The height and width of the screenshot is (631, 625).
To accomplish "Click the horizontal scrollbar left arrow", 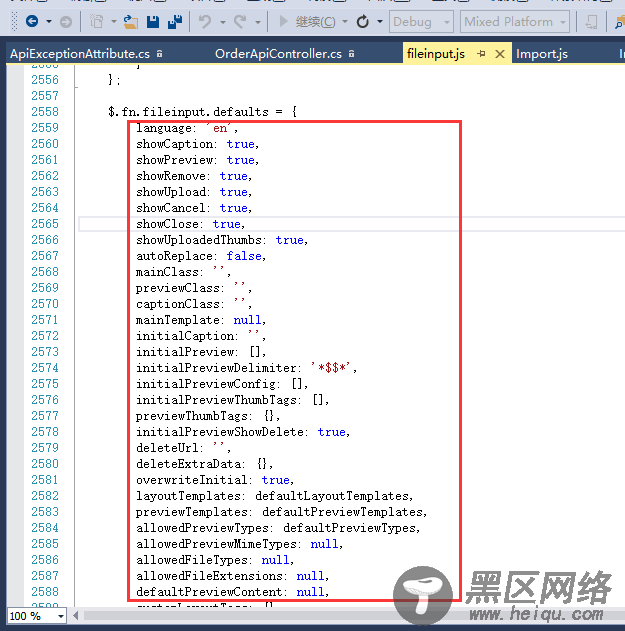I will coord(75,616).
